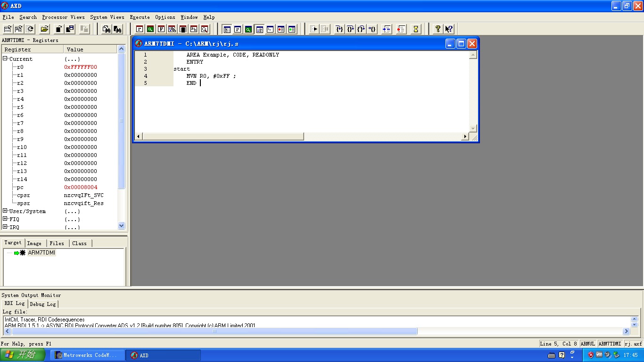
Task: Click the Save Memory to File floppy icon
Action: [x=70, y=29]
